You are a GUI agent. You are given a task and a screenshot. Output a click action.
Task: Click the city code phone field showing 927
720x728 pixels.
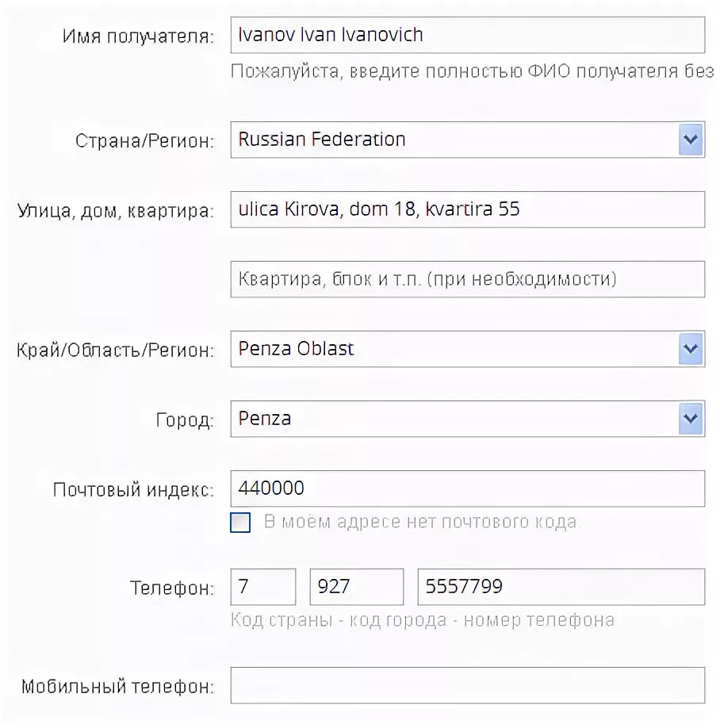coord(357,587)
